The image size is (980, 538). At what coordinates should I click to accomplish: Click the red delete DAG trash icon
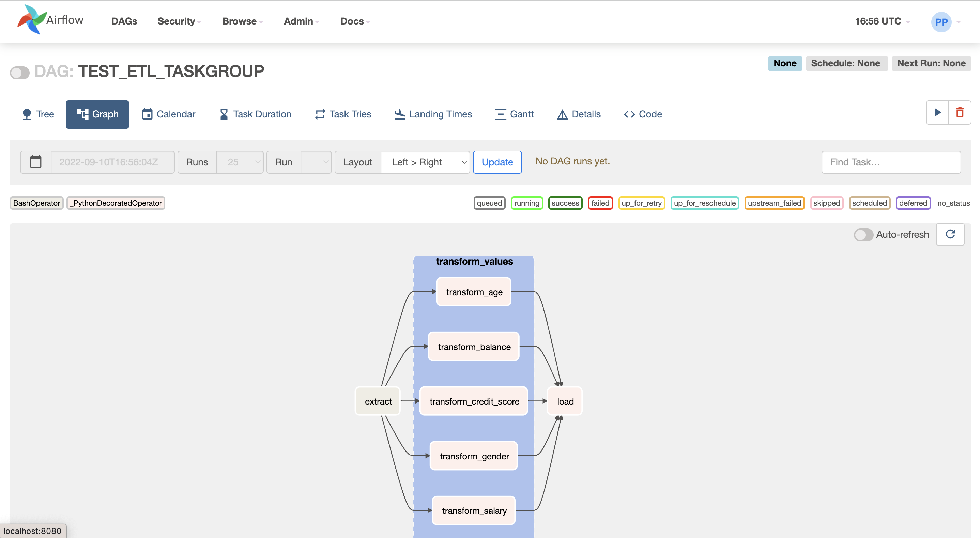click(x=960, y=113)
